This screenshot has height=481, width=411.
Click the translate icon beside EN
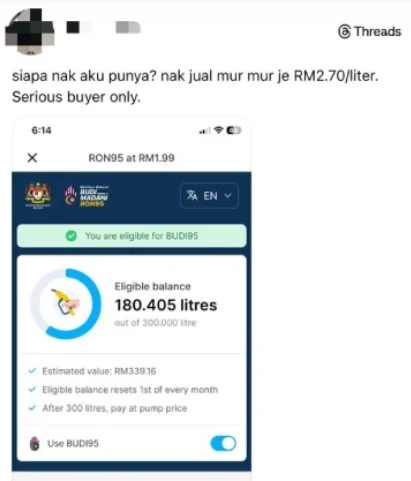click(192, 195)
